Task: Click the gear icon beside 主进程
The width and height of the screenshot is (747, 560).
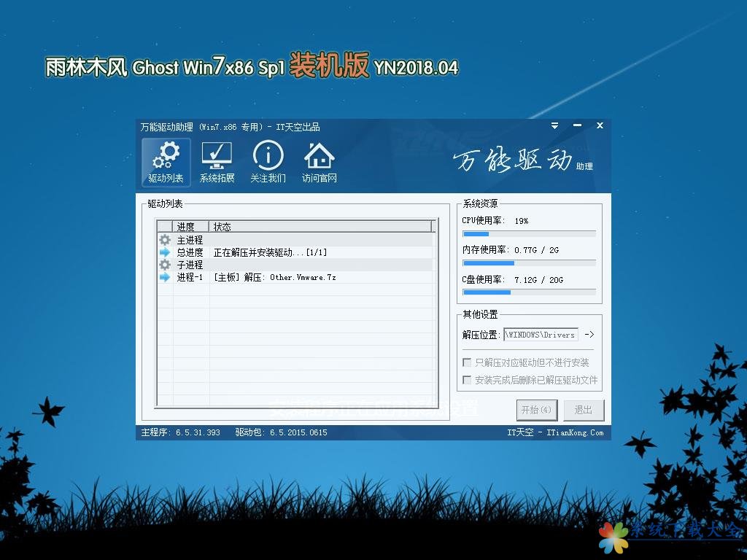Action: click(165, 240)
